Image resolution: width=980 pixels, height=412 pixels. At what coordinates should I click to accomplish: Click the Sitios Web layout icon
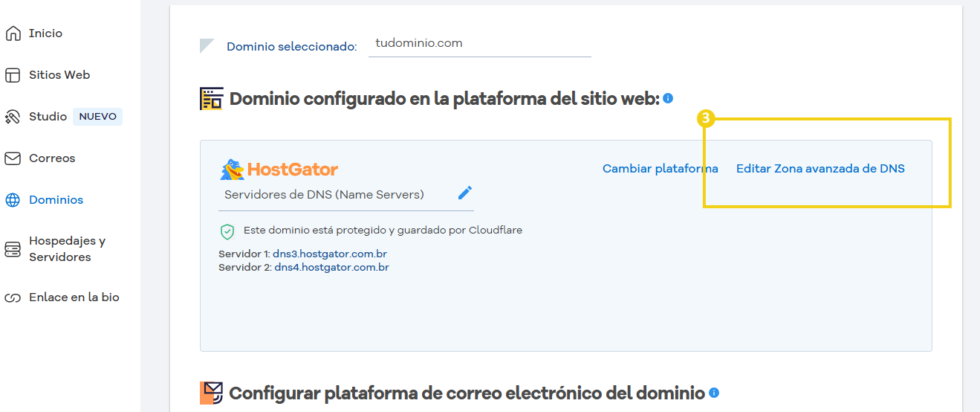13,75
